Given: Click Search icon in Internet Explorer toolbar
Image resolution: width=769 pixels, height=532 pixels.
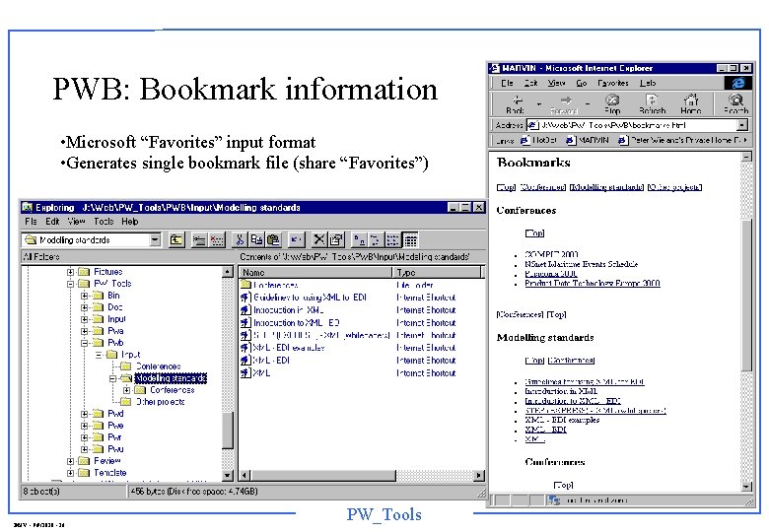Looking at the screenshot, I should click(735, 103).
